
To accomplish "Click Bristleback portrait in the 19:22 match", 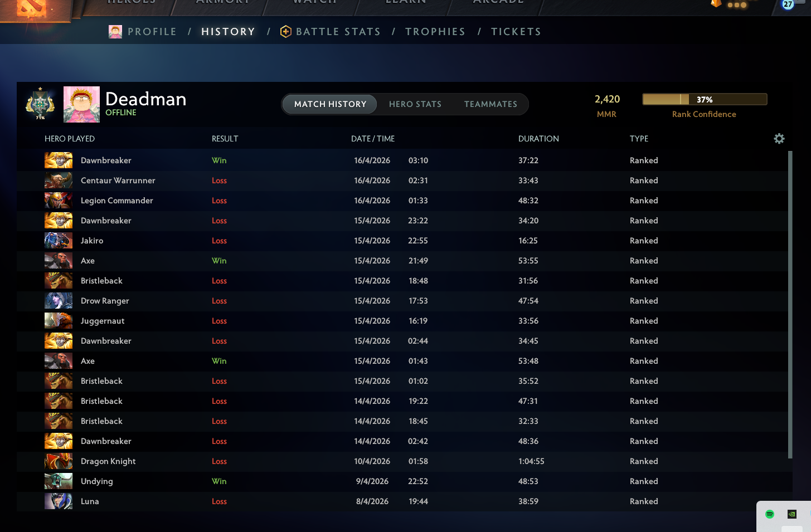I will pos(59,401).
